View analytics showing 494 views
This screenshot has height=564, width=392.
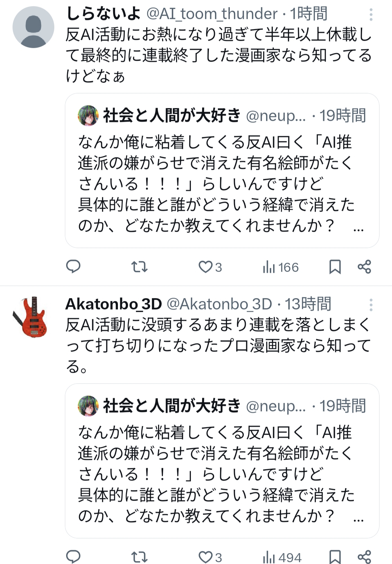click(x=282, y=557)
